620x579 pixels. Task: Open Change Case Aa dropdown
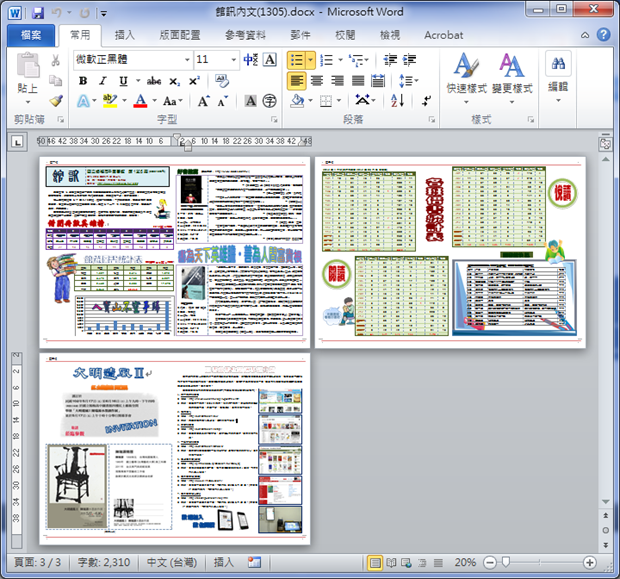point(173,101)
